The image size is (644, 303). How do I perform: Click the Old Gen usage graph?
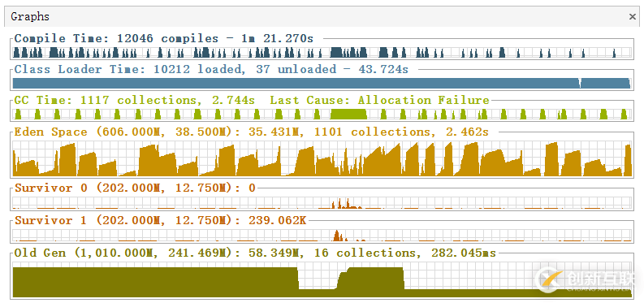click(x=322, y=280)
